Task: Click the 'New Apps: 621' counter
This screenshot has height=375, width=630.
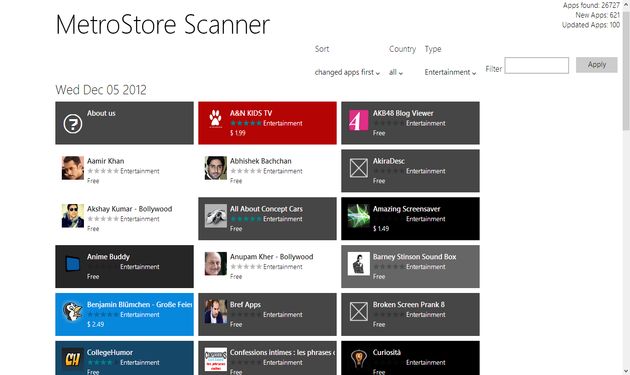Action: 597,15
